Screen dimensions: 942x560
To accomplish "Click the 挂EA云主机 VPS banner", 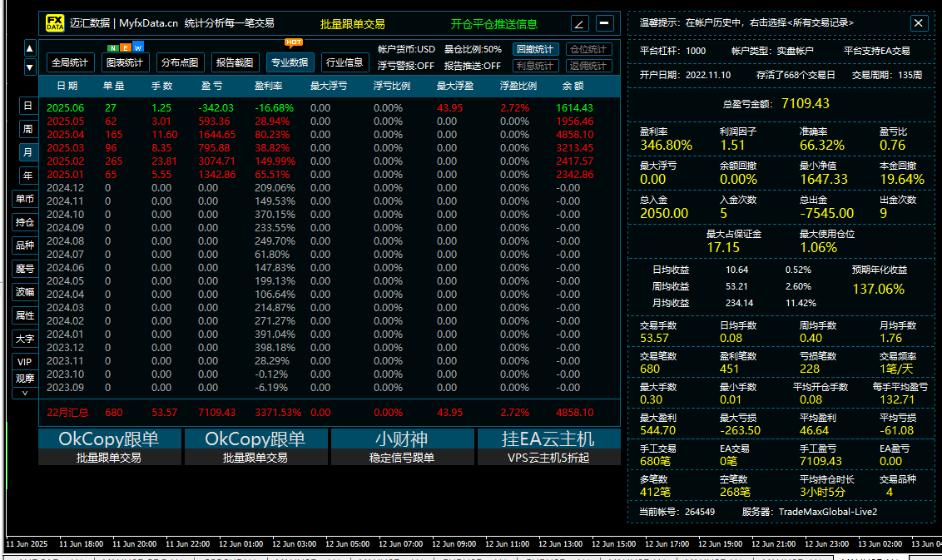I will tap(548, 447).
